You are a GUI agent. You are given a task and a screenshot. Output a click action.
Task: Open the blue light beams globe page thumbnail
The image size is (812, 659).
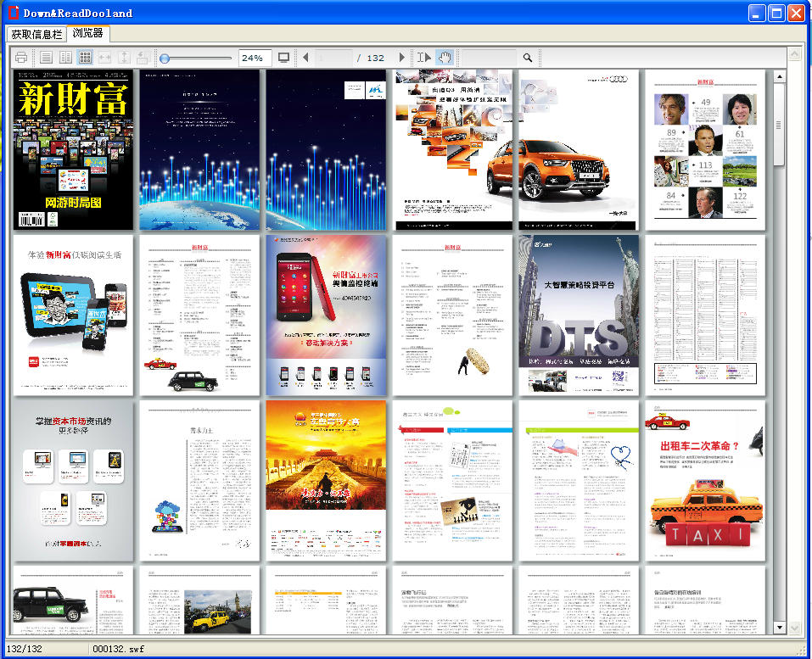[199, 149]
